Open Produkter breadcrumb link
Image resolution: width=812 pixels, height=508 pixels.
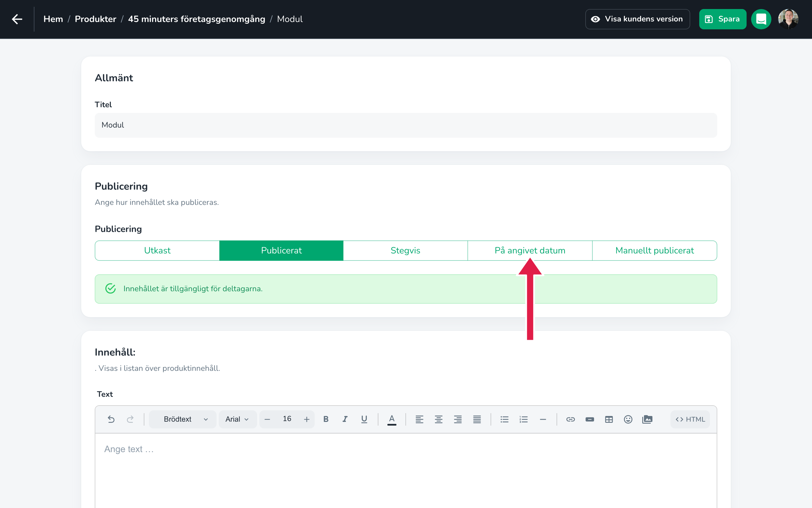coord(96,19)
